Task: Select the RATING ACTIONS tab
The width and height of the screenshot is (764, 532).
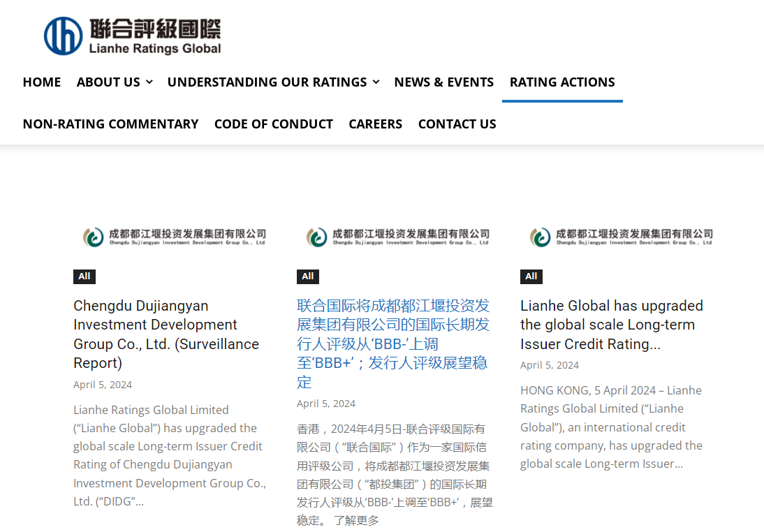Action: point(562,82)
